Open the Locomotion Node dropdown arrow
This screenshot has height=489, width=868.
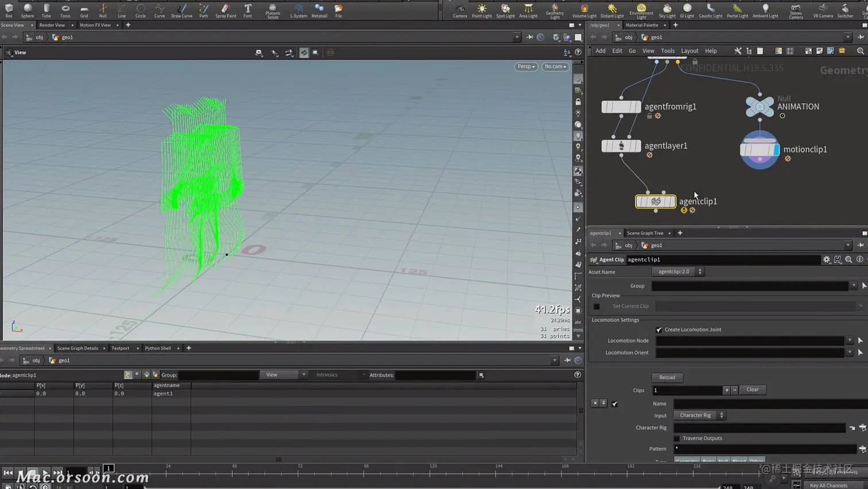tap(850, 341)
